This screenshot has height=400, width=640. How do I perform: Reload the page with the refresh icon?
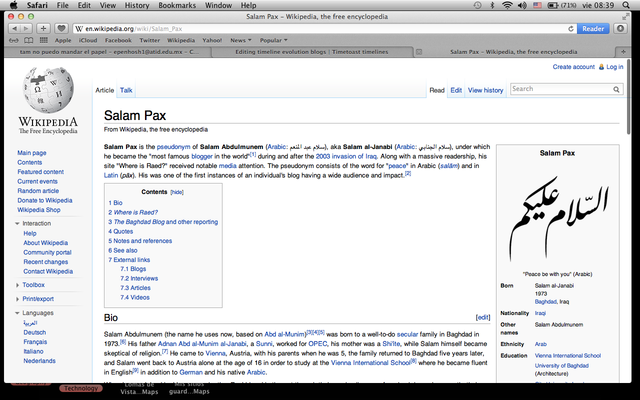tap(571, 29)
